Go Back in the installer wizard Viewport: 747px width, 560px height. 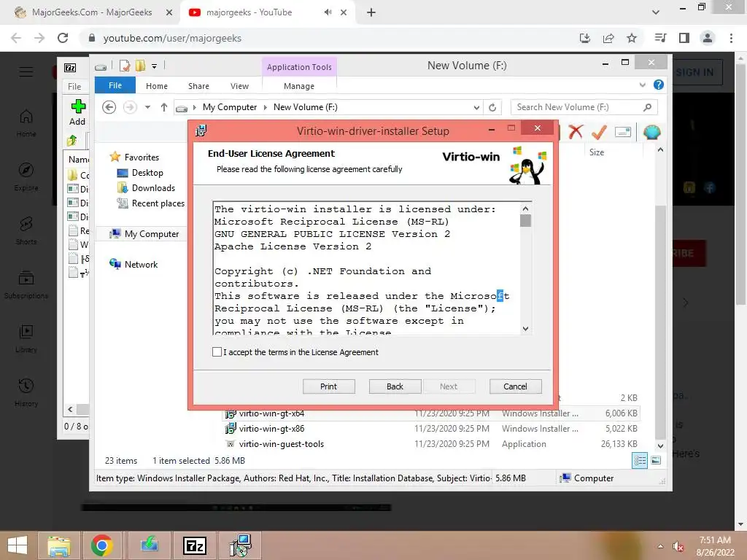click(x=395, y=386)
